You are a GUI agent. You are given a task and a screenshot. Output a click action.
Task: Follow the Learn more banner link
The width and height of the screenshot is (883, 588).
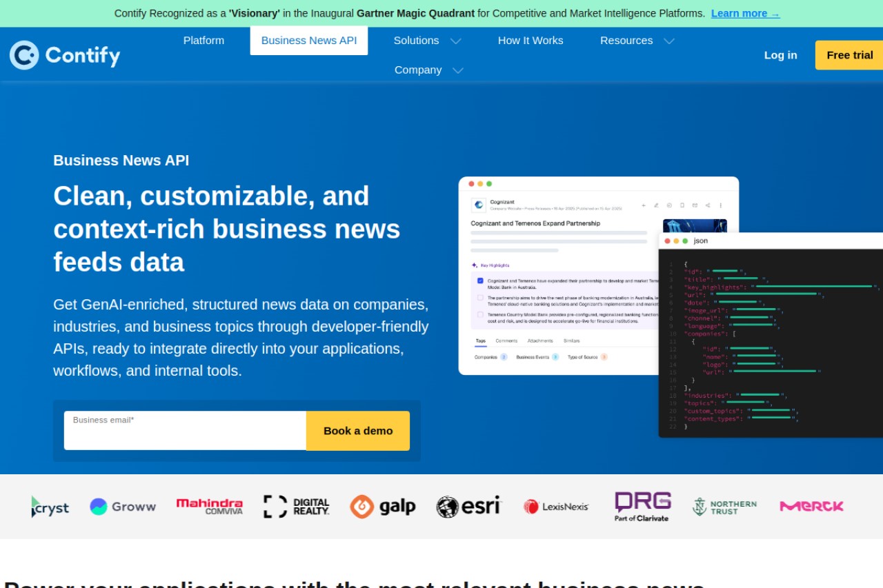click(746, 13)
